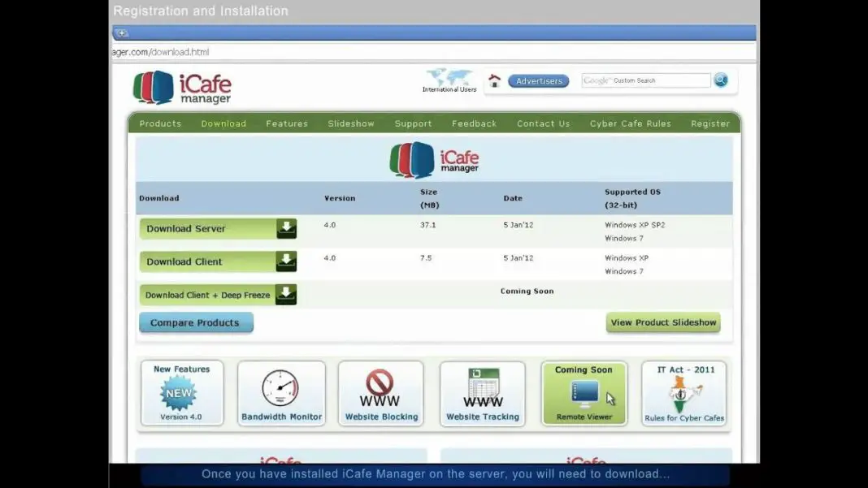Click Download Client + Deep Freeze button
This screenshot has height=488, width=868.
point(218,295)
